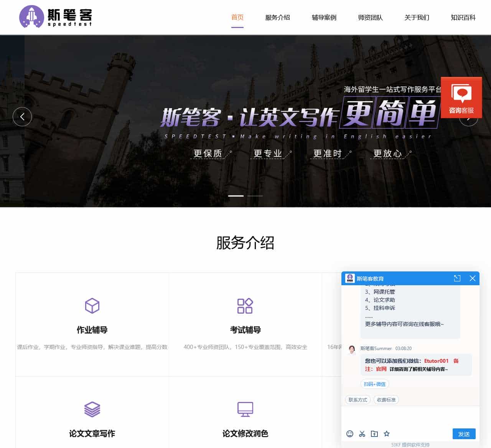Open the 咨询客服 chat widget

(x=461, y=98)
